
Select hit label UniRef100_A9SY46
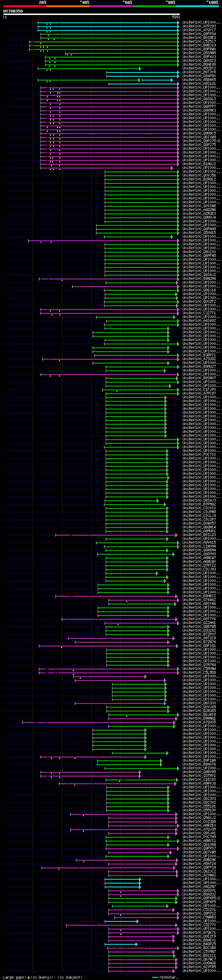199,604
